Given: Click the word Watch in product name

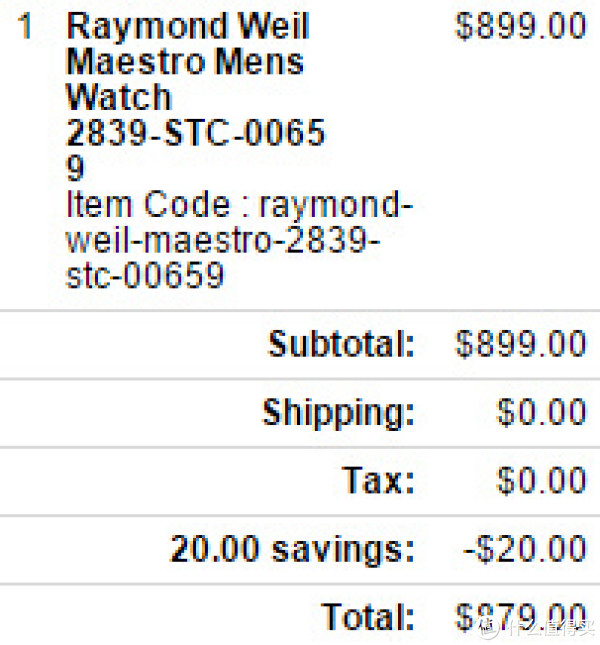Looking at the screenshot, I should 118,97.
